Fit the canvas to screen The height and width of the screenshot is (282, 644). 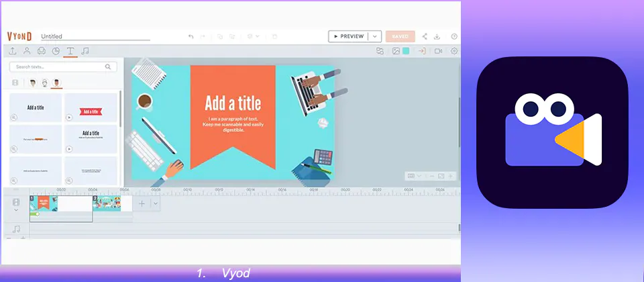pyautogui.click(x=441, y=176)
